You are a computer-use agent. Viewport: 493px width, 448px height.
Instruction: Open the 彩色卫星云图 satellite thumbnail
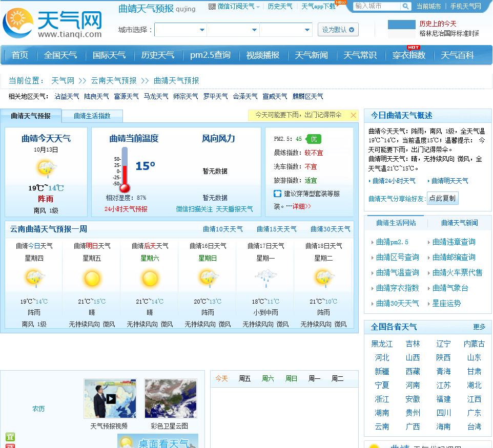pyautogui.click(x=171, y=399)
